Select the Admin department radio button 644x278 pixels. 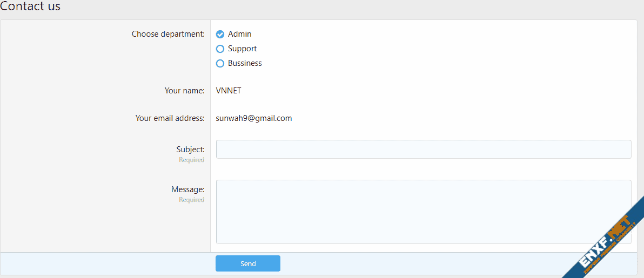pyautogui.click(x=220, y=35)
